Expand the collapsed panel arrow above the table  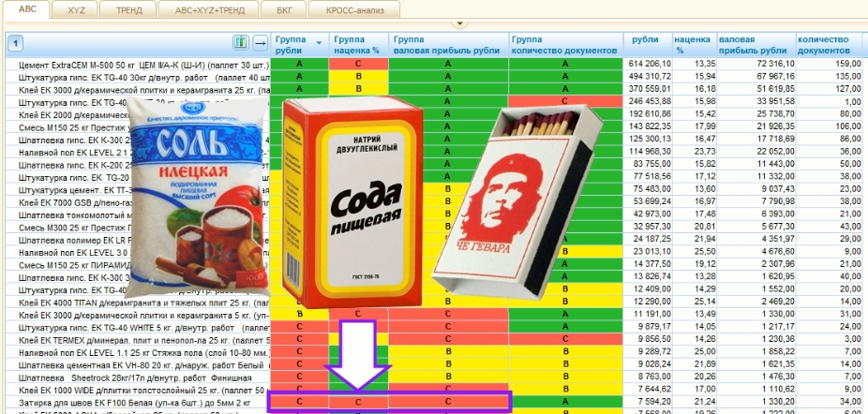[x=460, y=23]
